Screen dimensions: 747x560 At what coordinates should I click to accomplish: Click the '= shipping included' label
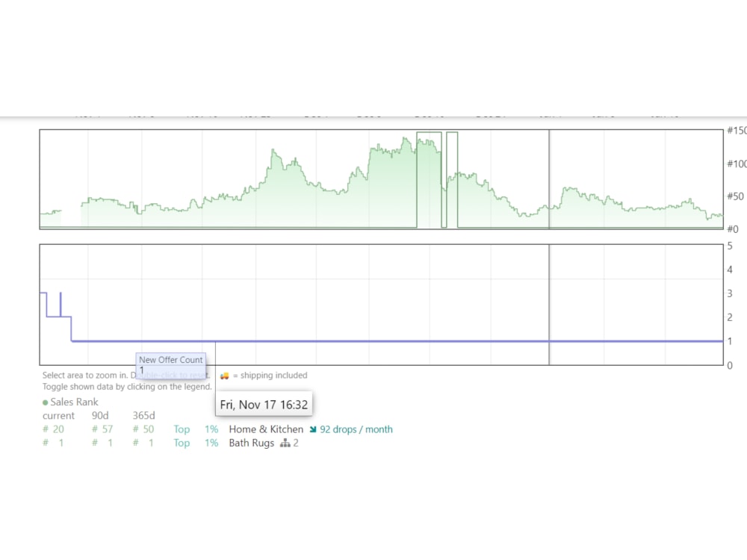[270, 376]
